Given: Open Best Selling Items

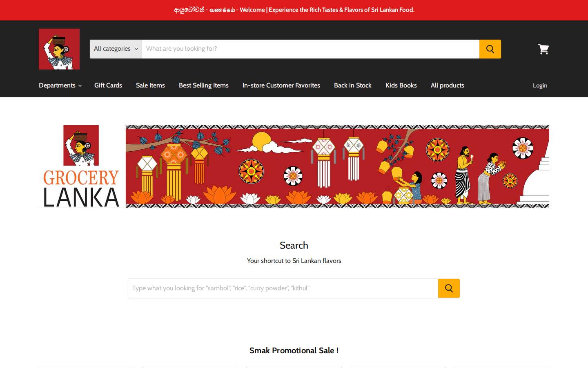Looking at the screenshot, I should [204, 85].
